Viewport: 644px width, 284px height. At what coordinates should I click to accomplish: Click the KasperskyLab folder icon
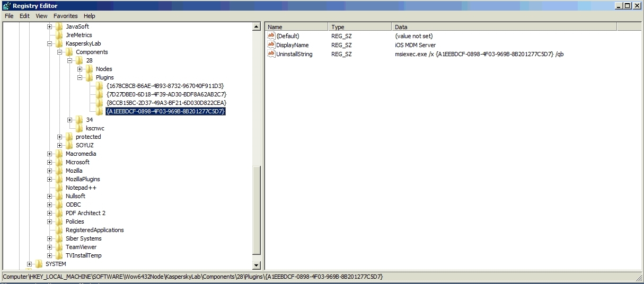(x=59, y=43)
